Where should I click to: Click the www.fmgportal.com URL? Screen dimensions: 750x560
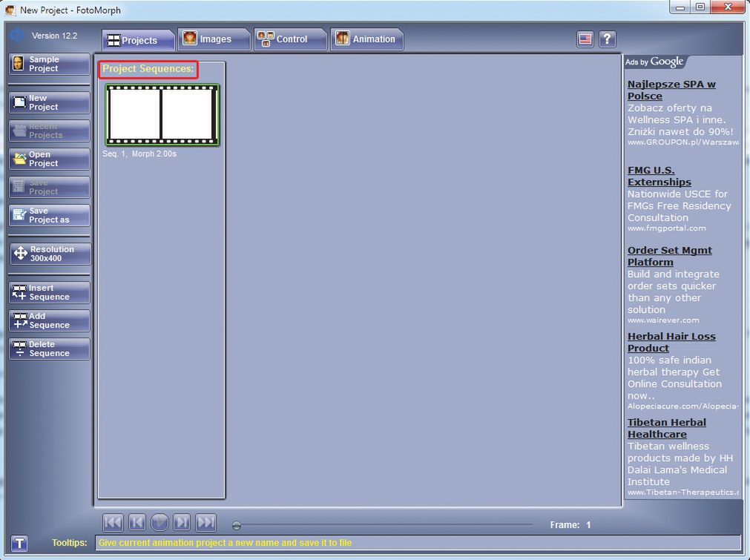tap(667, 228)
